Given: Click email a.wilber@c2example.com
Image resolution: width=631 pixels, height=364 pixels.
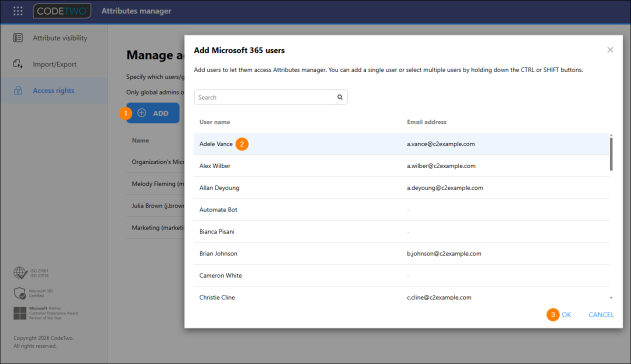Looking at the screenshot, I should click(441, 166).
